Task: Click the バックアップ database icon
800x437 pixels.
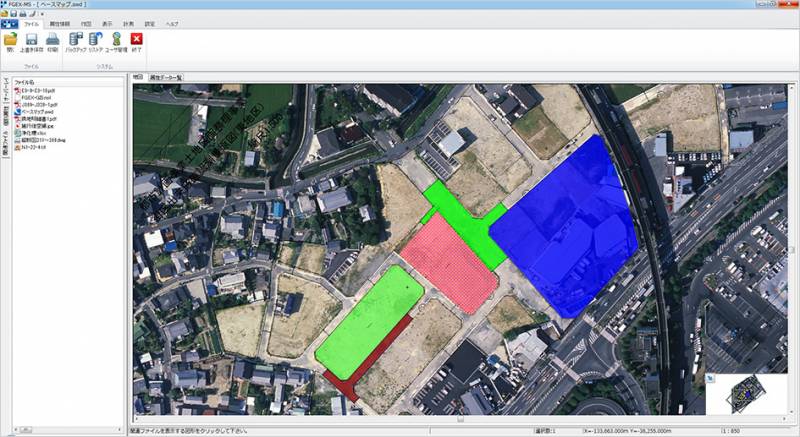Action: coord(75,41)
